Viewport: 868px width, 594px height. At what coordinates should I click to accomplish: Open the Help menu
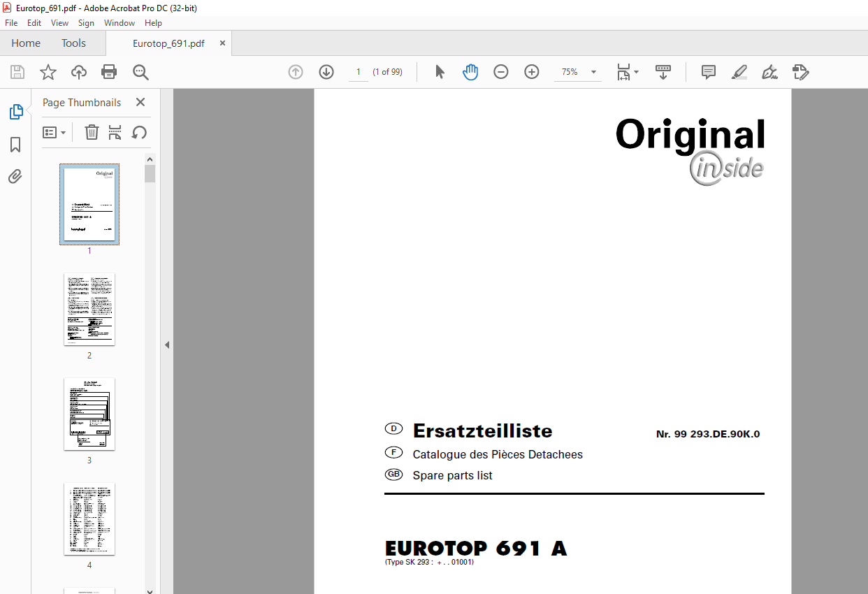(153, 23)
